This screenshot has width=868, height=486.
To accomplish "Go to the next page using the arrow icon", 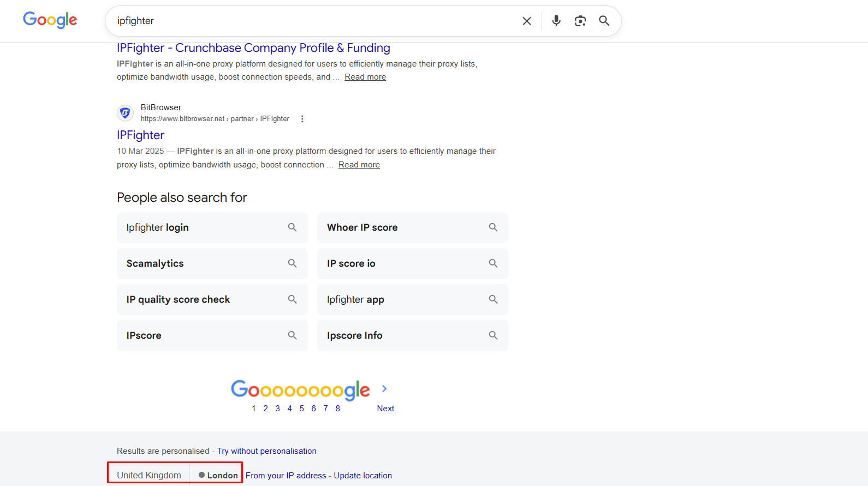I will (384, 388).
